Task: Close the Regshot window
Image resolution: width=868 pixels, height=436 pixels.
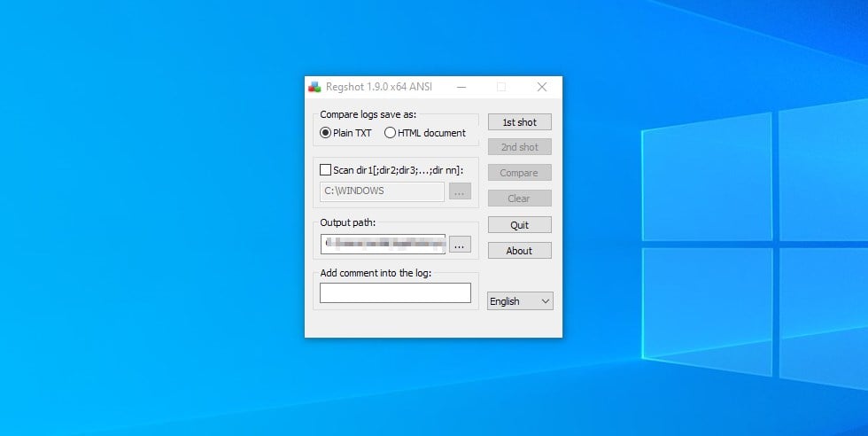Action: coord(542,87)
